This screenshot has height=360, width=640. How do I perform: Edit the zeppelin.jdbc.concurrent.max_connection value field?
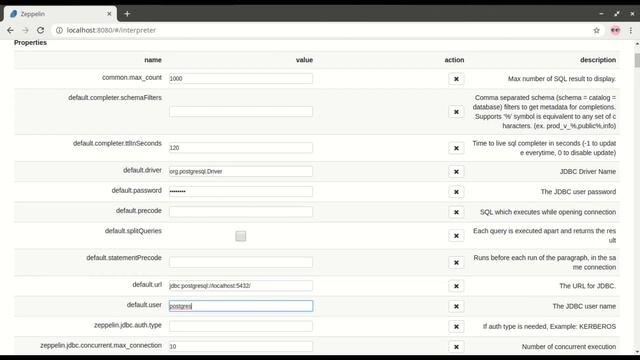(x=241, y=347)
